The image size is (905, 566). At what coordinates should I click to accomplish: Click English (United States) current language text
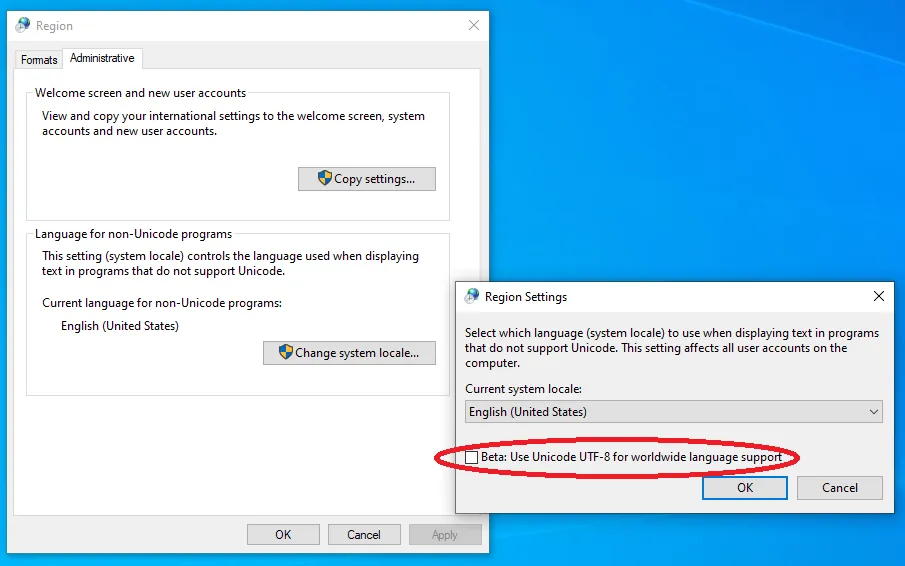point(120,326)
